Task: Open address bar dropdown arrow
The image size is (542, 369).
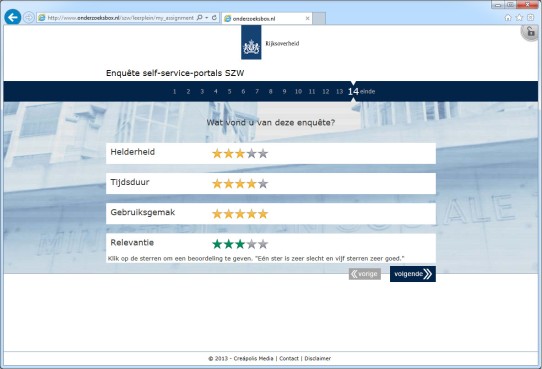Action: pyautogui.click(x=207, y=17)
